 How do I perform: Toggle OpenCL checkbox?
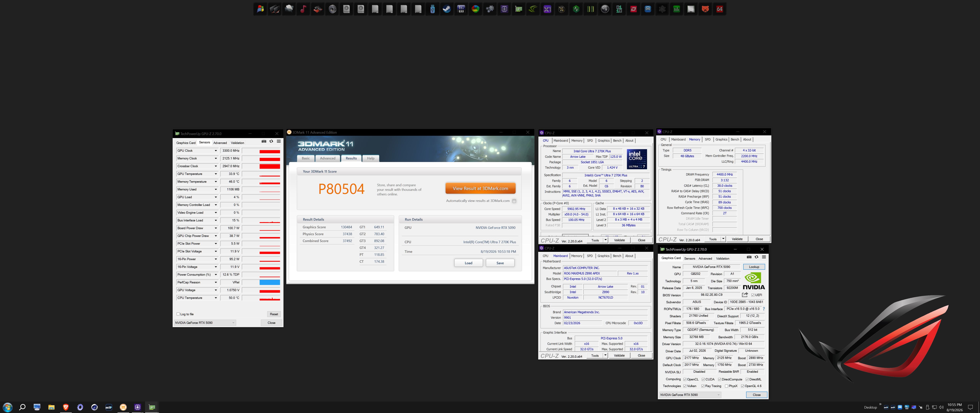click(x=685, y=380)
